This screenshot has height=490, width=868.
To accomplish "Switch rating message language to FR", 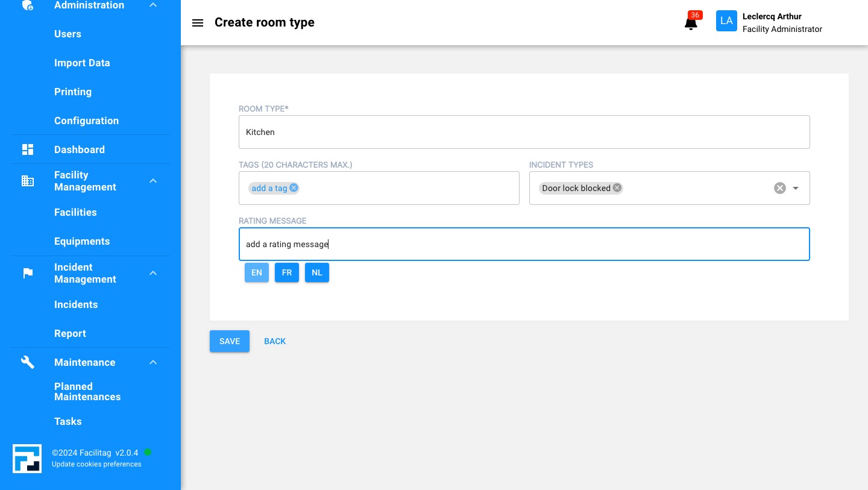I will coord(287,272).
